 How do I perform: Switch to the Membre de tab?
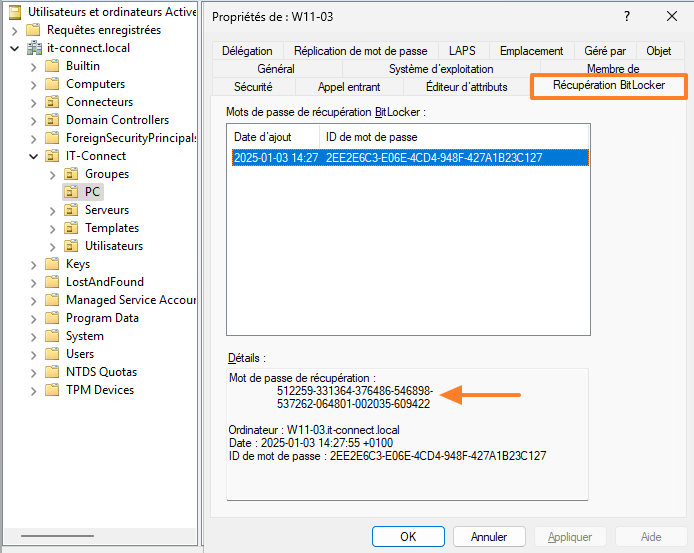point(613,69)
